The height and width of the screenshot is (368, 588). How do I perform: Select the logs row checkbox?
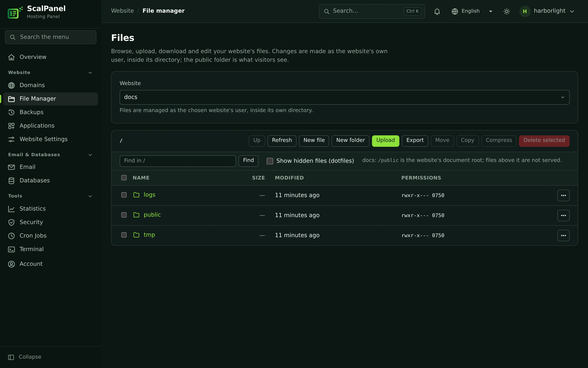124,195
